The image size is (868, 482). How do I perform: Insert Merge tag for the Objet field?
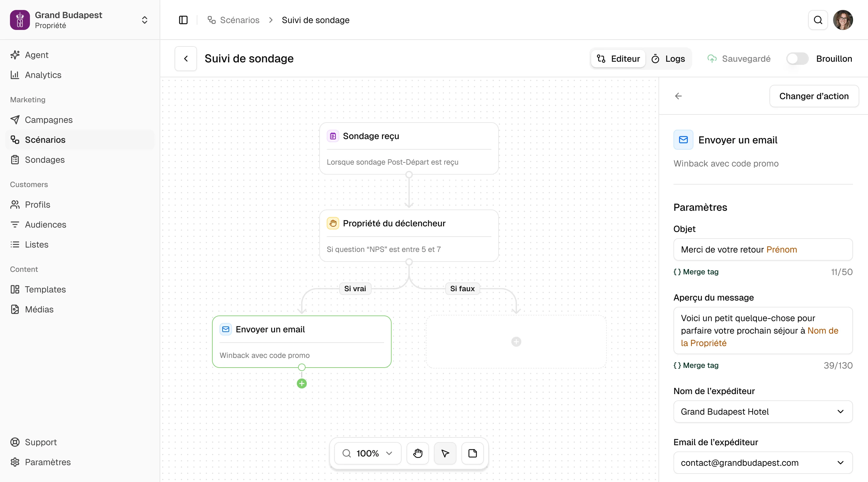point(696,272)
